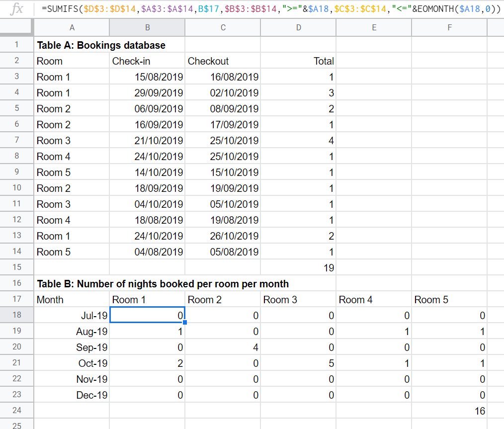Click inside the SUMIFS formula bar

click(273, 8)
